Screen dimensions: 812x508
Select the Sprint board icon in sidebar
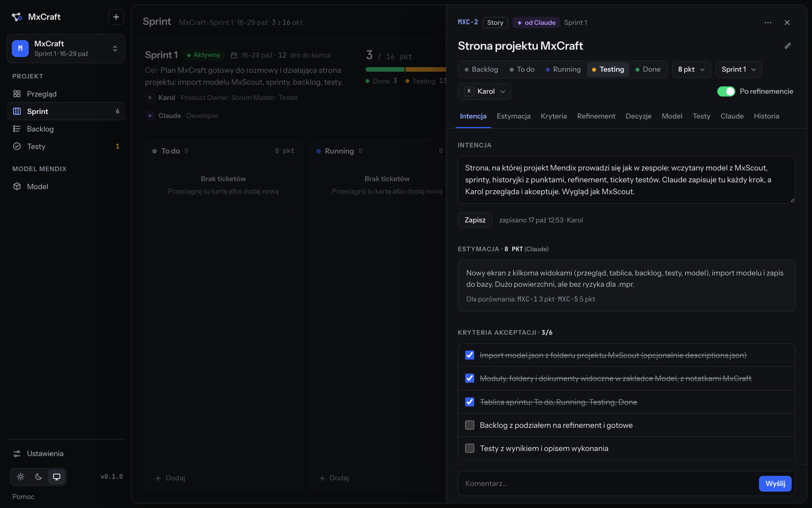tap(17, 111)
